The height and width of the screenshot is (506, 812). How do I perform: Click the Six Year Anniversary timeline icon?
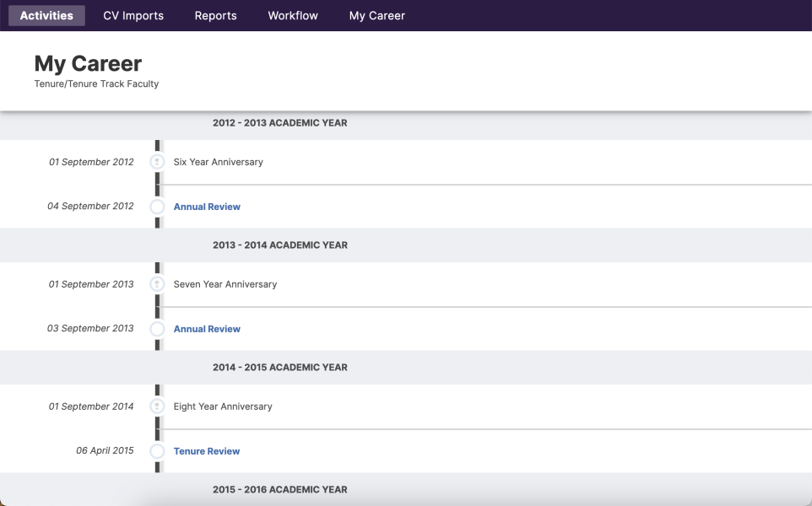click(157, 162)
